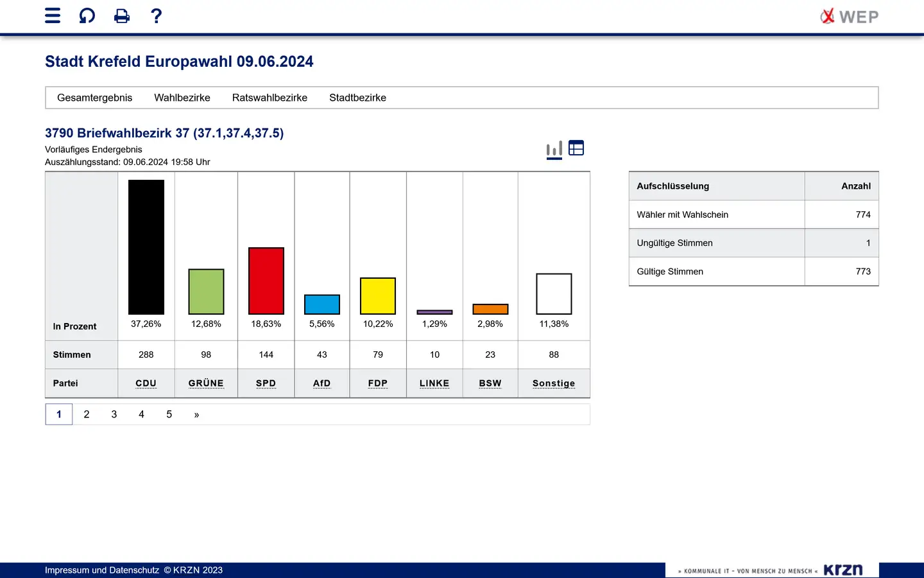Expand the Wahlbezirke menu
The image size is (924, 578).
point(182,98)
